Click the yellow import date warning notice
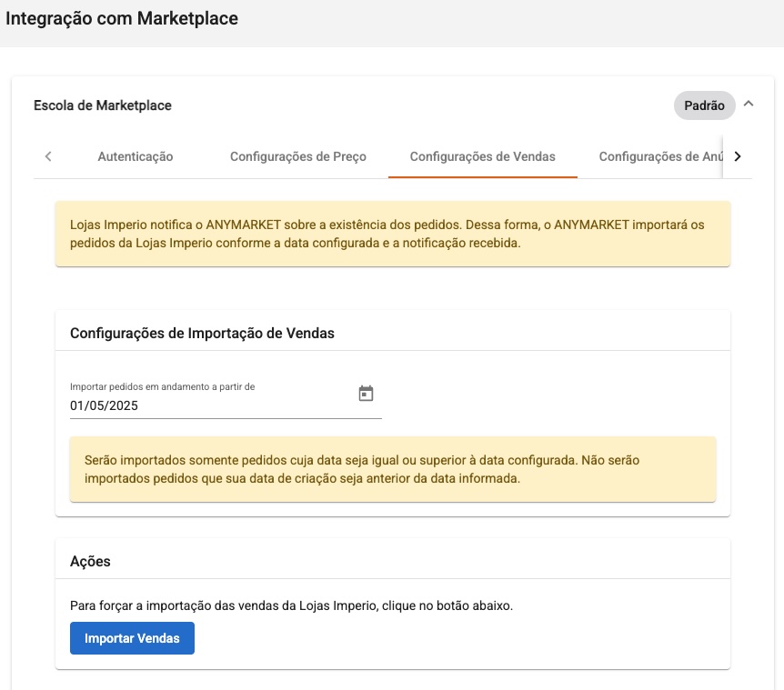This screenshot has width=784, height=690. [x=393, y=469]
